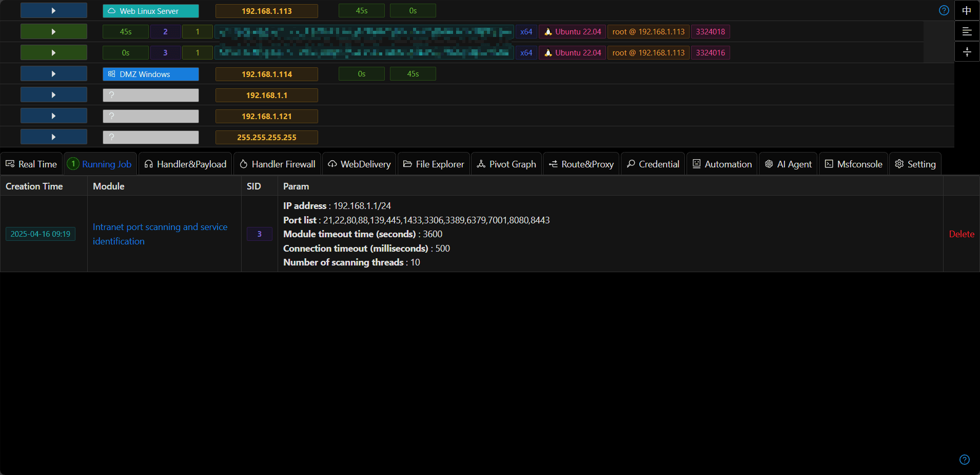
Task: Click the session ID tag 3324018
Action: click(x=711, y=32)
